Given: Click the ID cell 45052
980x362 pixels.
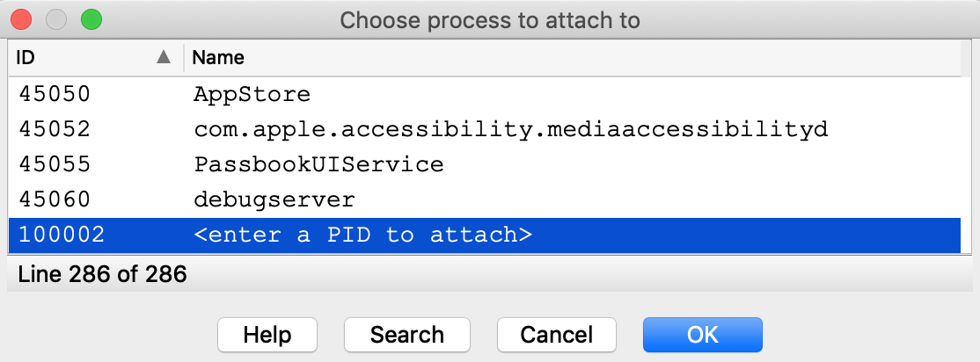Looking at the screenshot, I should pos(54,129).
